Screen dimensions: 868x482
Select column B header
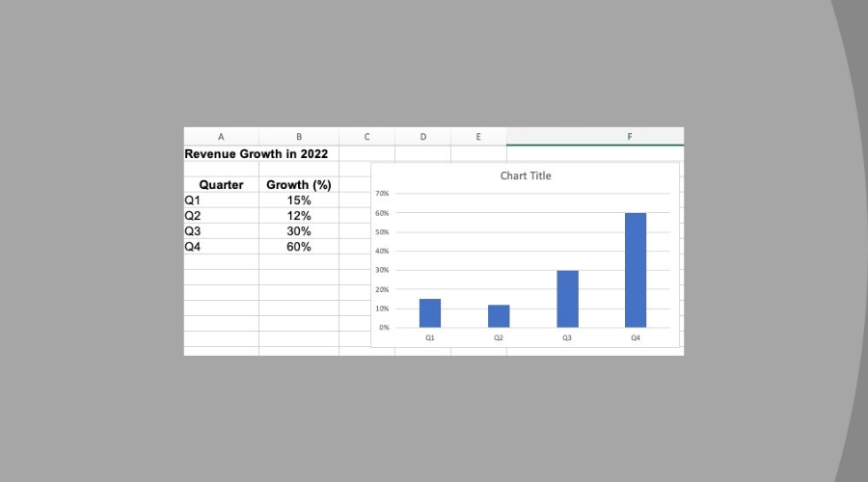299,137
